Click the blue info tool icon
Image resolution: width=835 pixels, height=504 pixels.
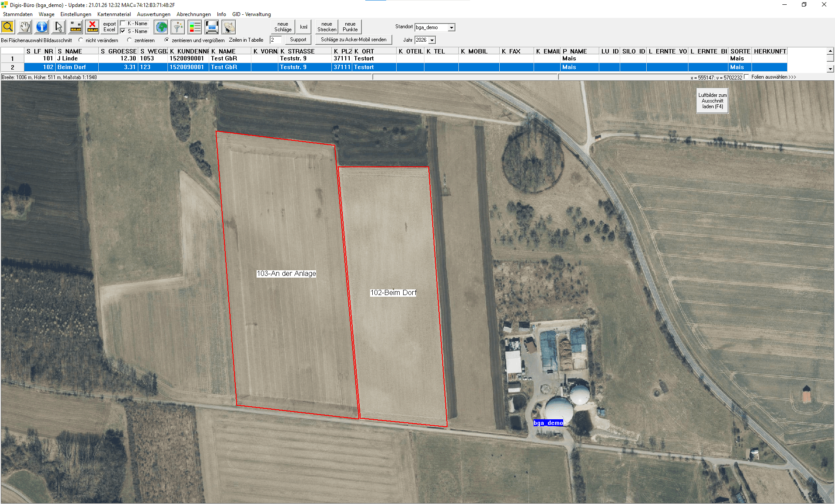pos(42,27)
